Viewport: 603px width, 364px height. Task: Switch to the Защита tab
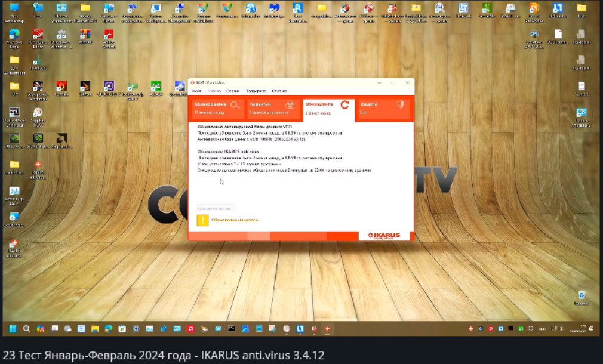383,108
